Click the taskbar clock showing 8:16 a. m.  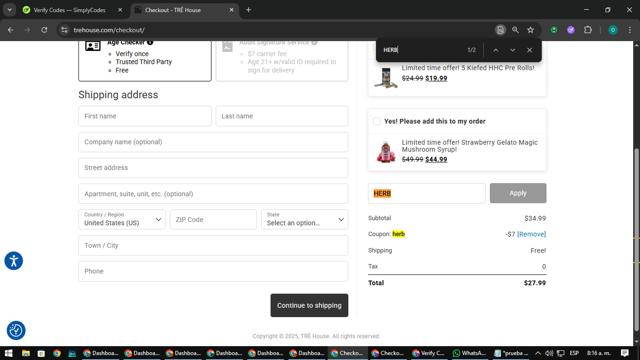click(x=599, y=353)
